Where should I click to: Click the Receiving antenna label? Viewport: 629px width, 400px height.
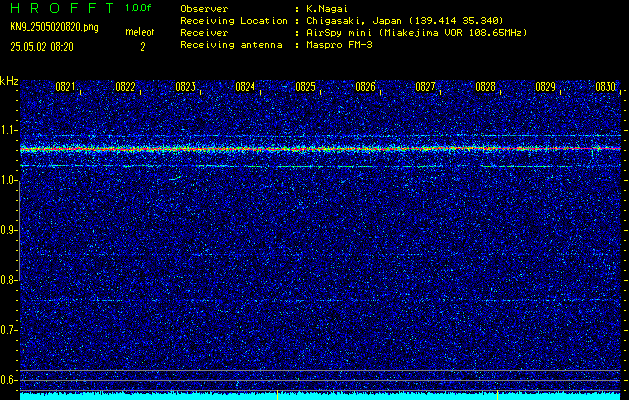click(x=231, y=45)
